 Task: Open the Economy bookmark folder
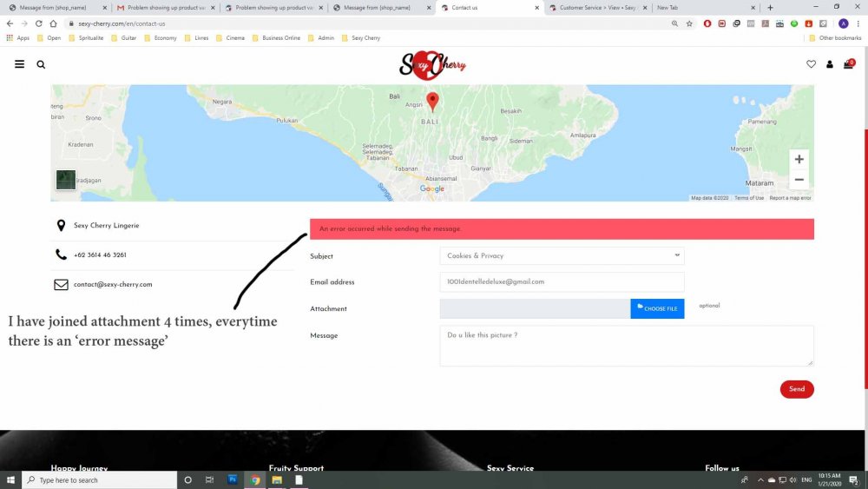161,37
